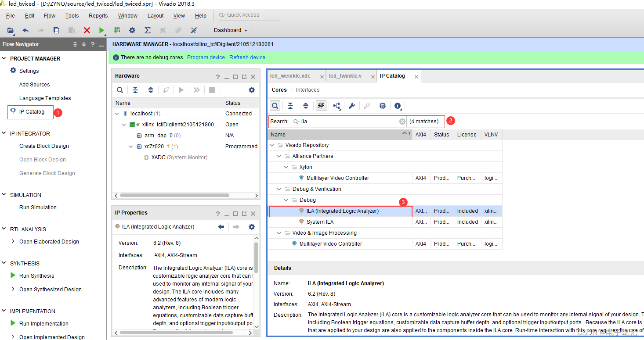The width and height of the screenshot is (644, 340).
Task: Click the Program device toolbar icon
Action: (117, 30)
